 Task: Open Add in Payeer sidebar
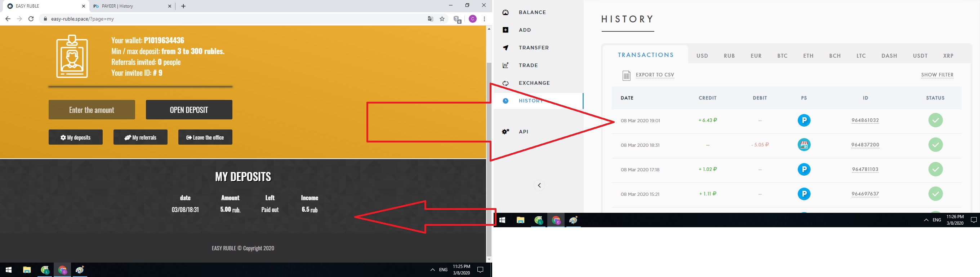(525, 30)
